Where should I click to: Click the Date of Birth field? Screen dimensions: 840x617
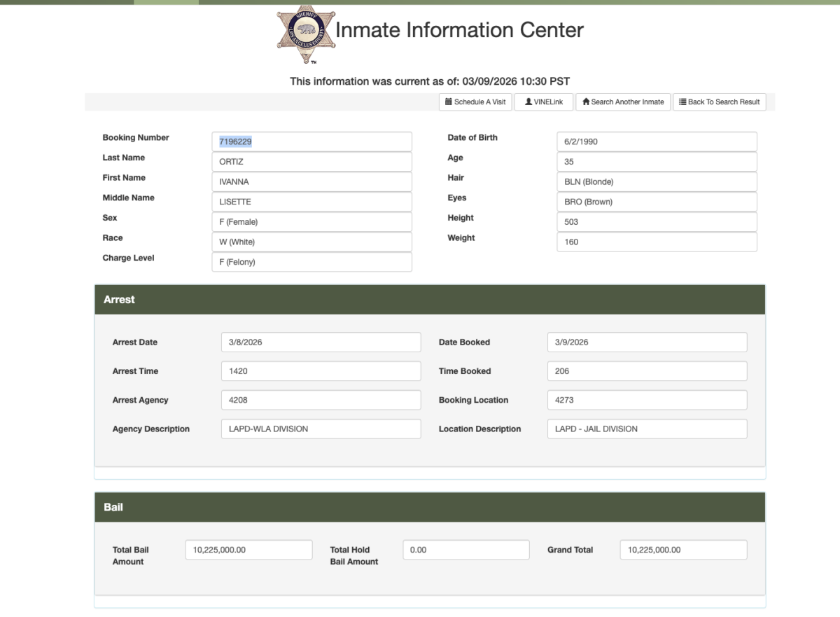coord(657,141)
